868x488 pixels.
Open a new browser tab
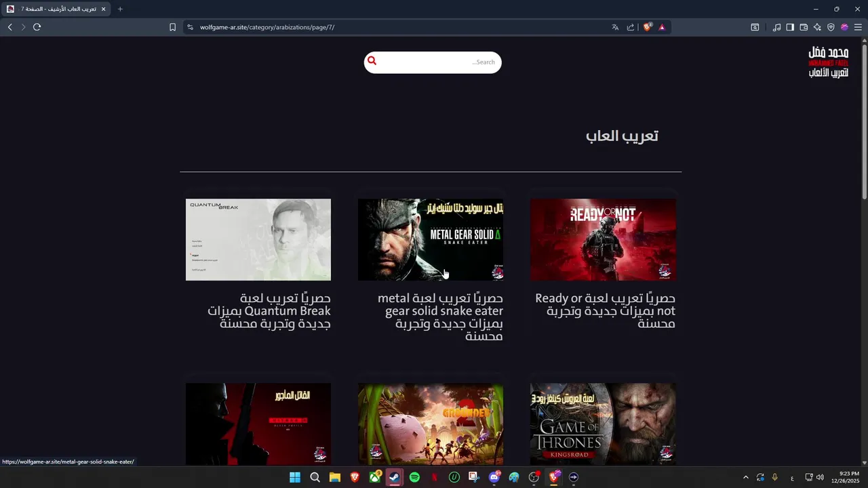tap(120, 9)
